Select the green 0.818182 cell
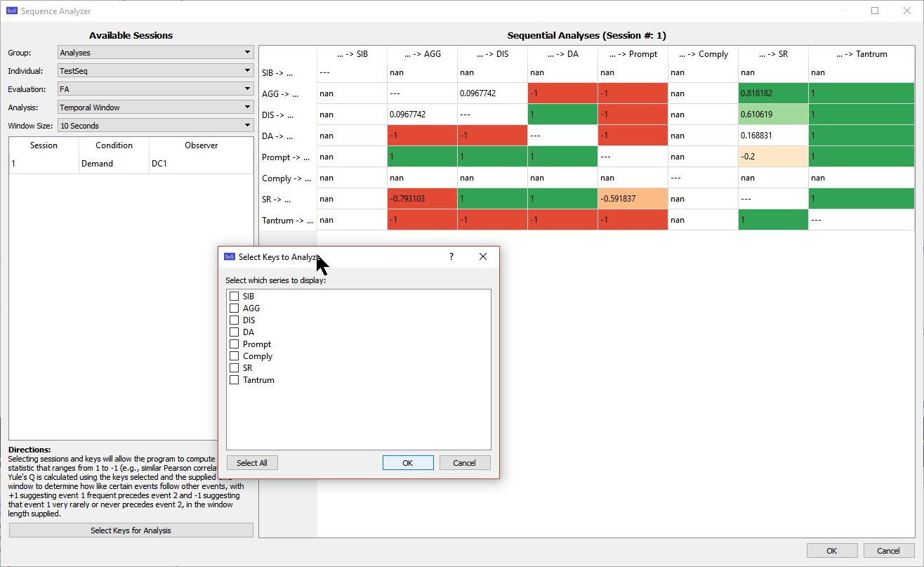This screenshot has height=567, width=924. pyautogui.click(x=772, y=93)
